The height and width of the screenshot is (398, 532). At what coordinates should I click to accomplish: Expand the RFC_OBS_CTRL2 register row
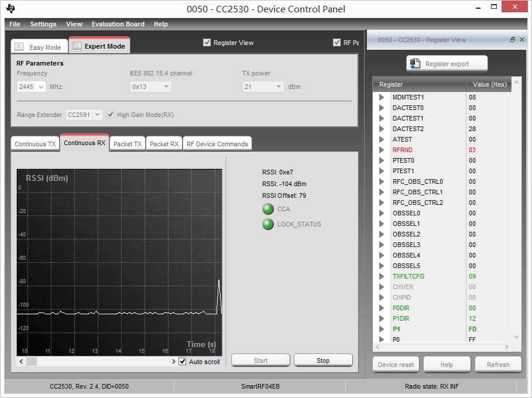382,203
